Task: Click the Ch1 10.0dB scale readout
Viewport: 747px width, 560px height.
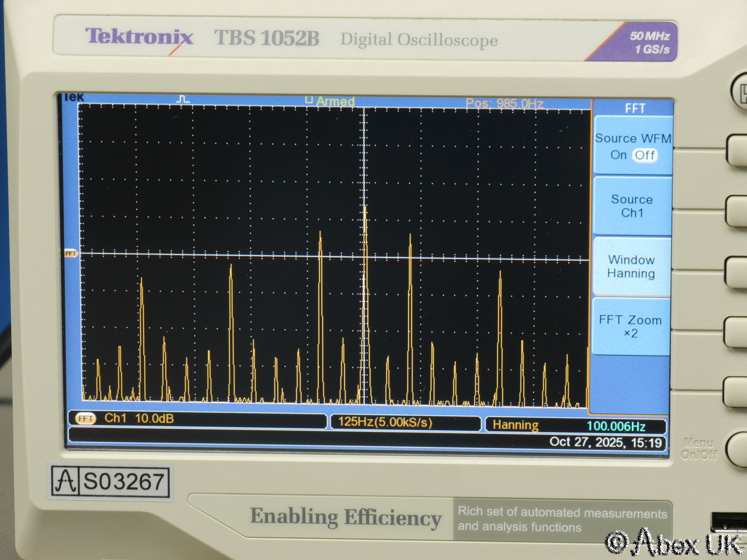Action: pos(139,418)
